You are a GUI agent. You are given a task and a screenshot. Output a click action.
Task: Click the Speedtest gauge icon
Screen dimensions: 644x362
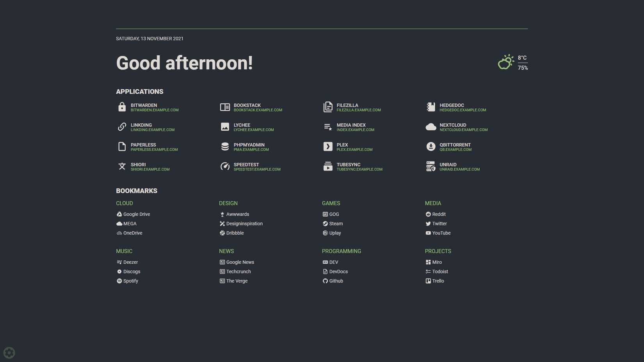(x=225, y=167)
